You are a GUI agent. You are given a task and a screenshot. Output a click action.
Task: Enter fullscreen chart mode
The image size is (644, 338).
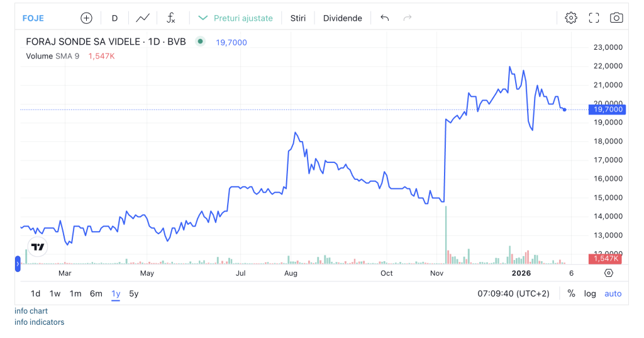pos(594,18)
